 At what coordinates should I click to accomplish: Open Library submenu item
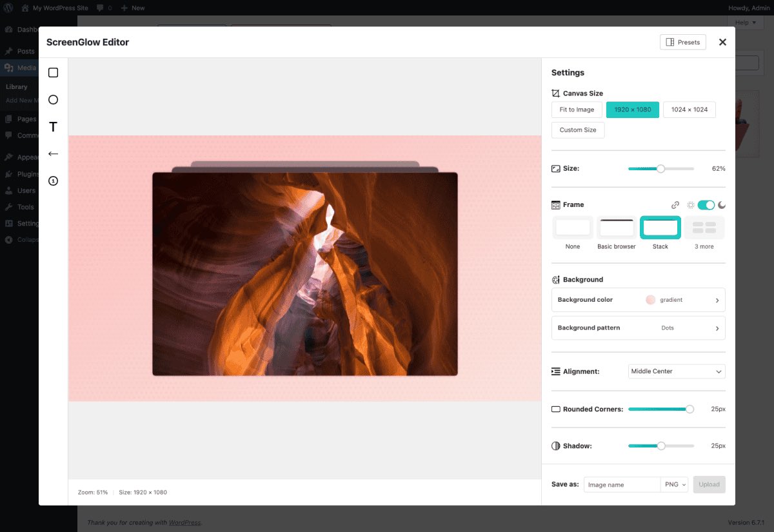click(17, 87)
